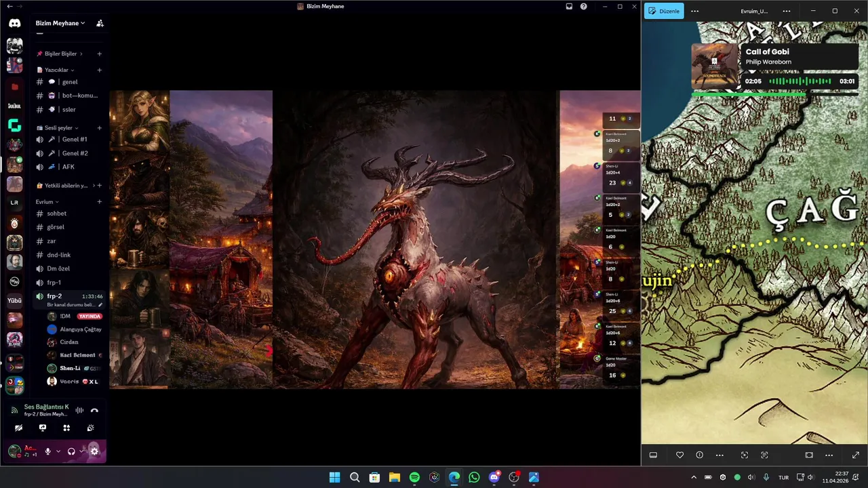The height and width of the screenshot is (488, 868).
Task: Disconnect from voice channel with hang-up icon
Action: click(94, 410)
